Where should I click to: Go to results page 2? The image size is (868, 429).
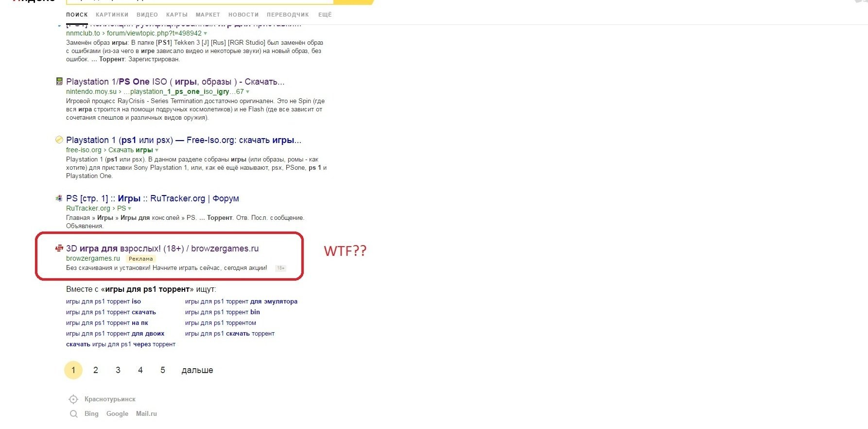(x=96, y=370)
